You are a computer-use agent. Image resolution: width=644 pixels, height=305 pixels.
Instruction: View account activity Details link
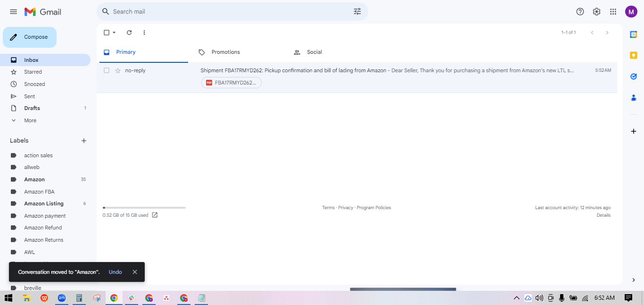pyautogui.click(x=603, y=215)
